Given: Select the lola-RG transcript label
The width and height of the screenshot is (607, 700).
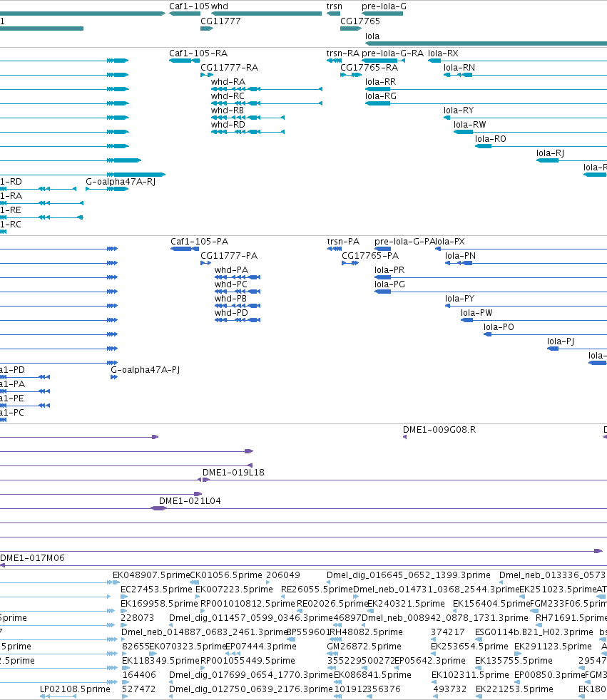Looking at the screenshot, I should pyautogui.click(x=381, y=96).
